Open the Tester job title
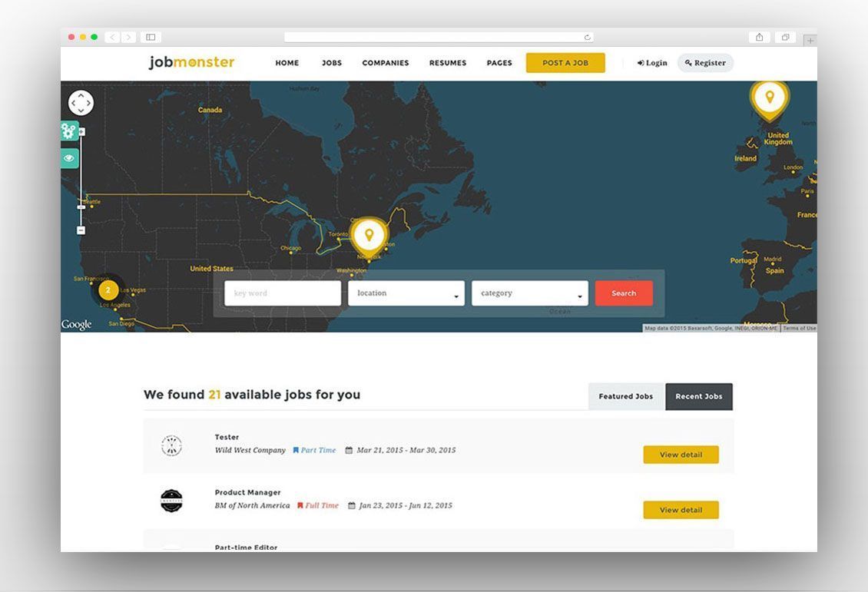Image resolution: width=868 pixels, height=592 pixels. (x=227, y=437)
